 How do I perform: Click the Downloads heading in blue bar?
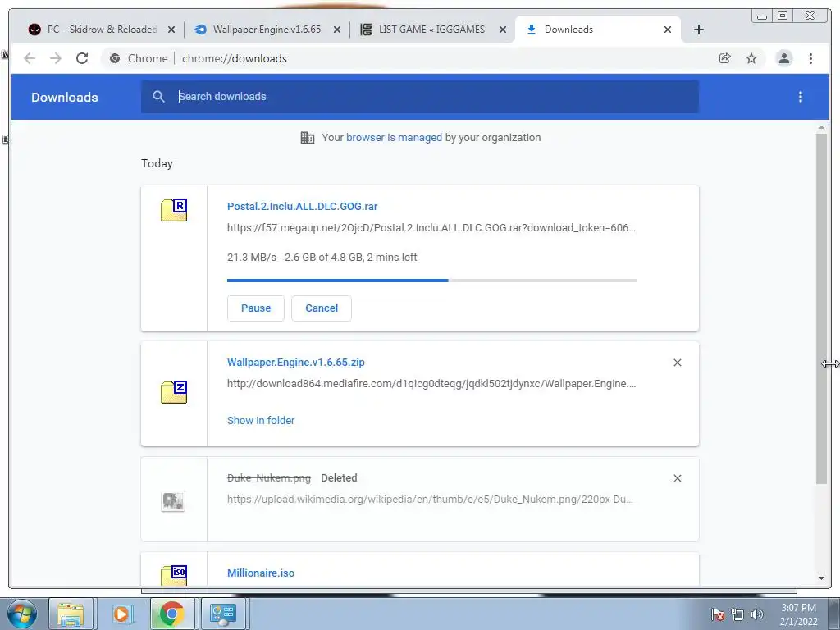[64, 98]
